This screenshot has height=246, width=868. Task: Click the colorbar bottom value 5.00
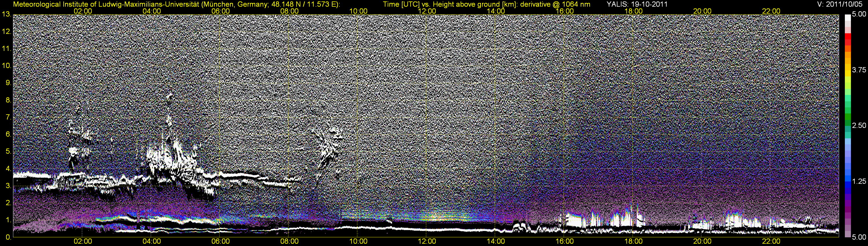click(859, 237)
